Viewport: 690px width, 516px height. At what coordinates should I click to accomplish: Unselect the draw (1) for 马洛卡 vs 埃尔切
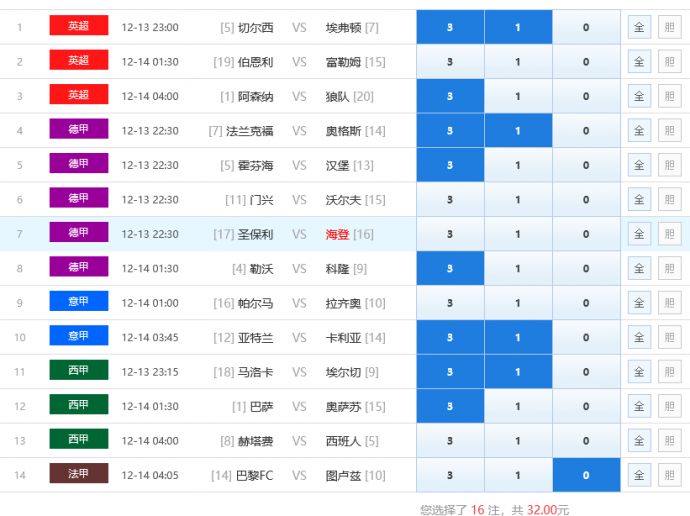517,372
